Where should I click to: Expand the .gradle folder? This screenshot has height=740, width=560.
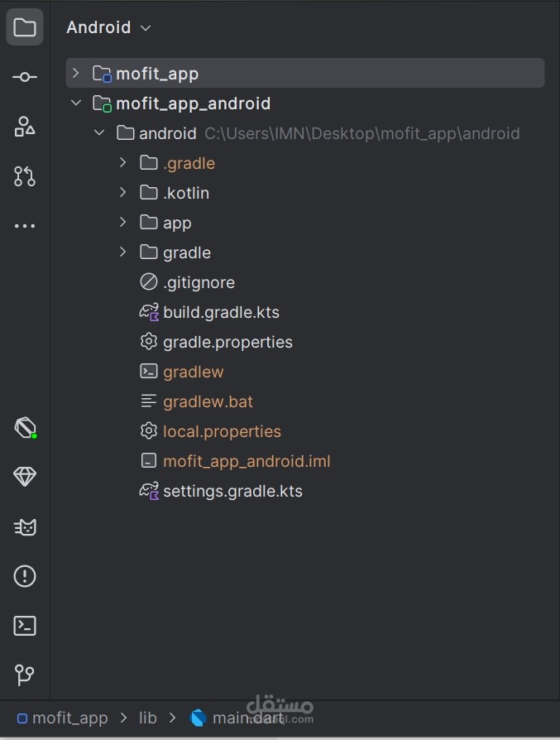coord(122,163)
